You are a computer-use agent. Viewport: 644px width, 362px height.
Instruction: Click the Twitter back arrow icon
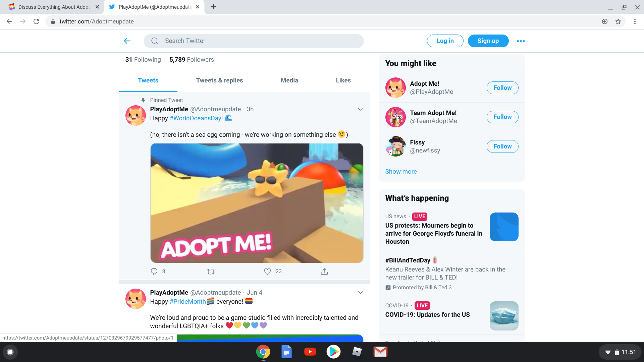[x=127, y=41]
